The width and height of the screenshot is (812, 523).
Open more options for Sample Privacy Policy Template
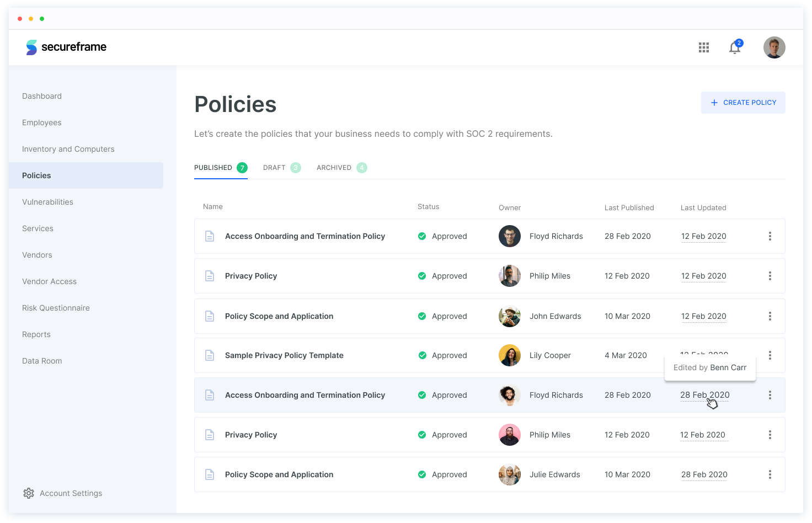770,355
